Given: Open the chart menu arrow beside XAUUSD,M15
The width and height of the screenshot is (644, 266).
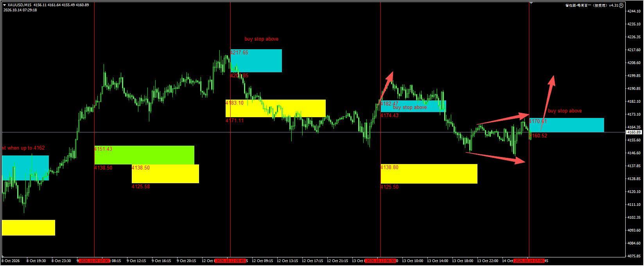Looking at the screenshot, I should click(4, 5).
